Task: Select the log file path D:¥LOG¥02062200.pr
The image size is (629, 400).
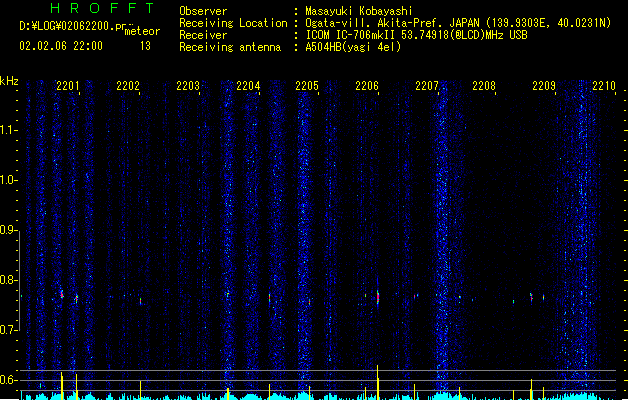Action: pos(72,26)
